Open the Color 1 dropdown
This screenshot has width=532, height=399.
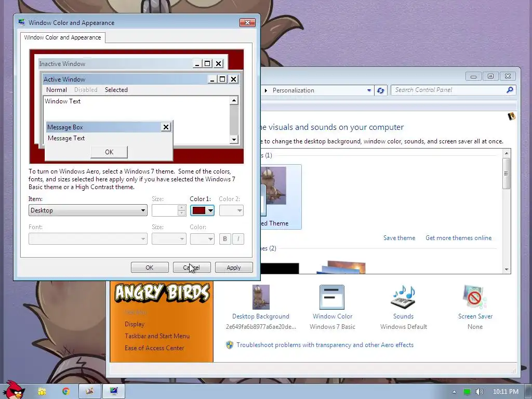(x=202, y=210)
